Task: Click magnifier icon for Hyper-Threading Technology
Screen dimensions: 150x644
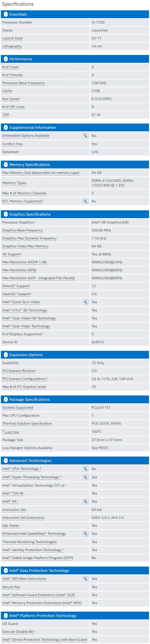Action: 85,477
